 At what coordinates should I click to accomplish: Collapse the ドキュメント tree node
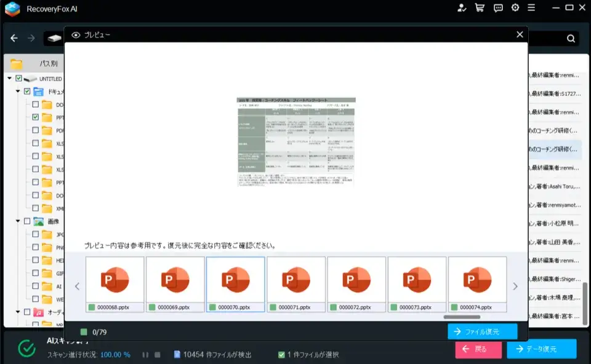click(x=18, y=92)
